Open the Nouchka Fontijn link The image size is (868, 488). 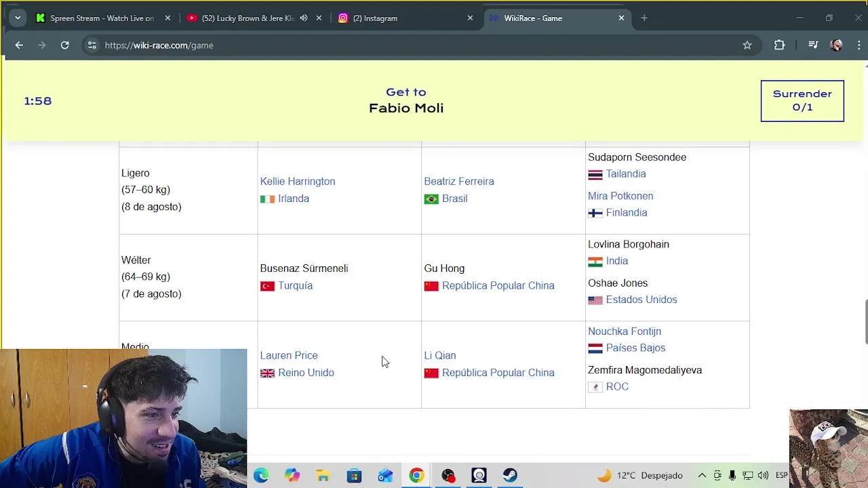[x=625, y=331]
